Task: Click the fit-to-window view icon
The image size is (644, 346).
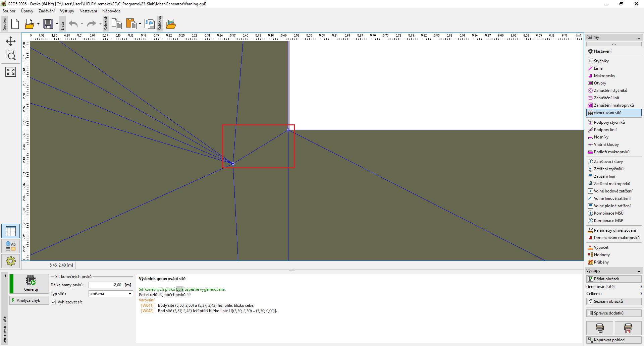Action: pos(11,71)
